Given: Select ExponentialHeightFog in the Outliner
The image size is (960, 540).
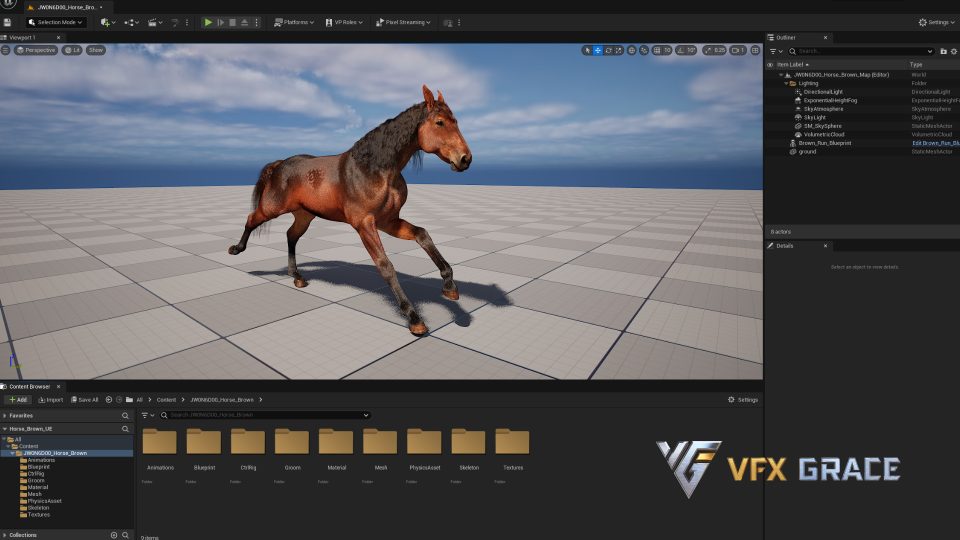Looking at the screenshot, I should click(x=830, y=100).
